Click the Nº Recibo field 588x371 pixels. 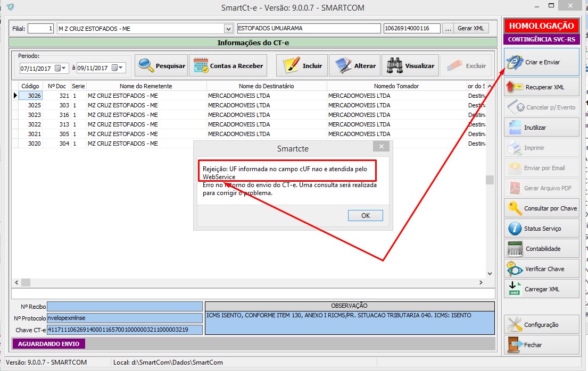[x=125, y=307]
